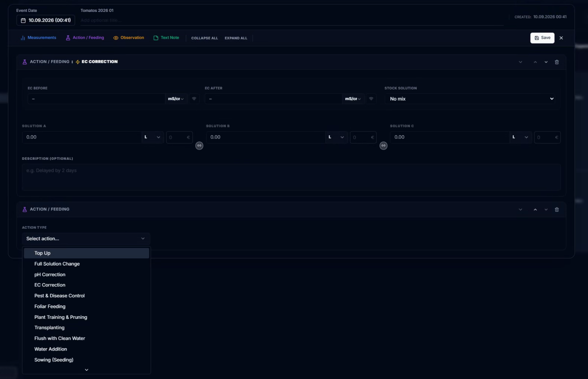This screenshot has width=588, height=379.
Task: Choose Foliar Feeding option
Action: (x=87, y=307)
